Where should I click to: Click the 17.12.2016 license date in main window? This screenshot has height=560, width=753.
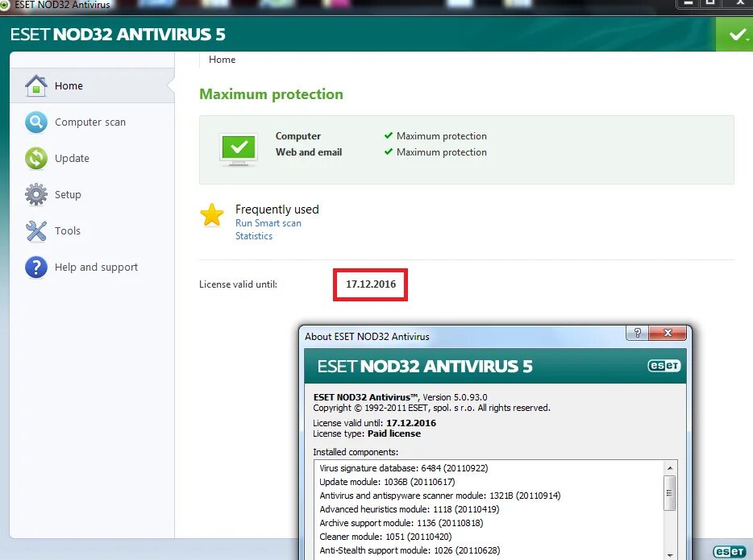point(371,284)
